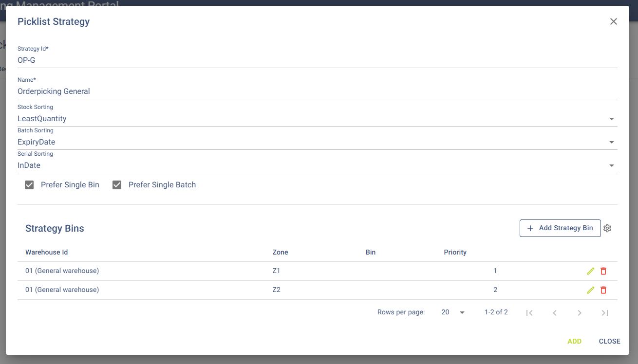Screen dimensions: 638x364
Task: Click into the Strategy Id field
Action: click(x=317, y=60)
